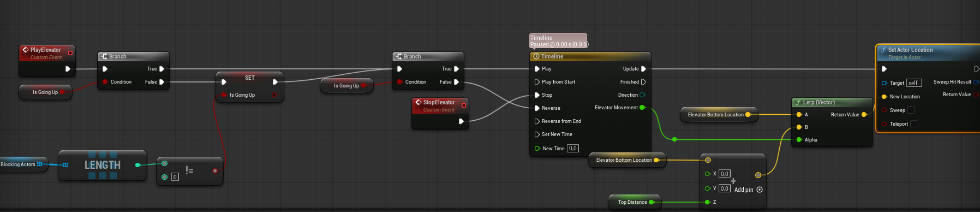
Task: Click the Timeline Play input pin
Action: (x=537, y=69)
